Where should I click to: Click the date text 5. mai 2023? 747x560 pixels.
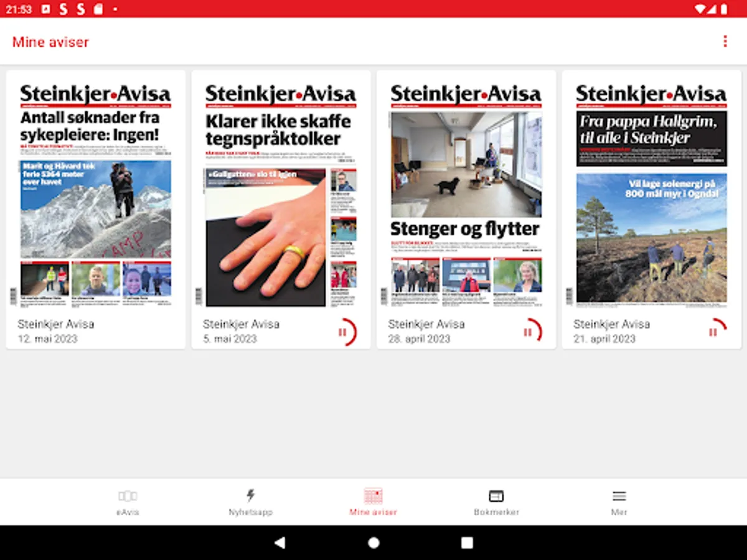(230, 339)
